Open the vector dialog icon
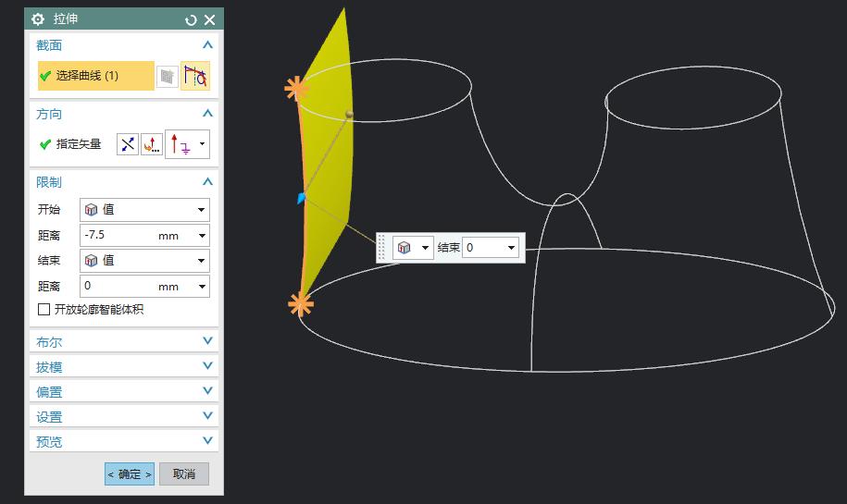The height and width of the screenshot is (504, 847). pos(151,144)
